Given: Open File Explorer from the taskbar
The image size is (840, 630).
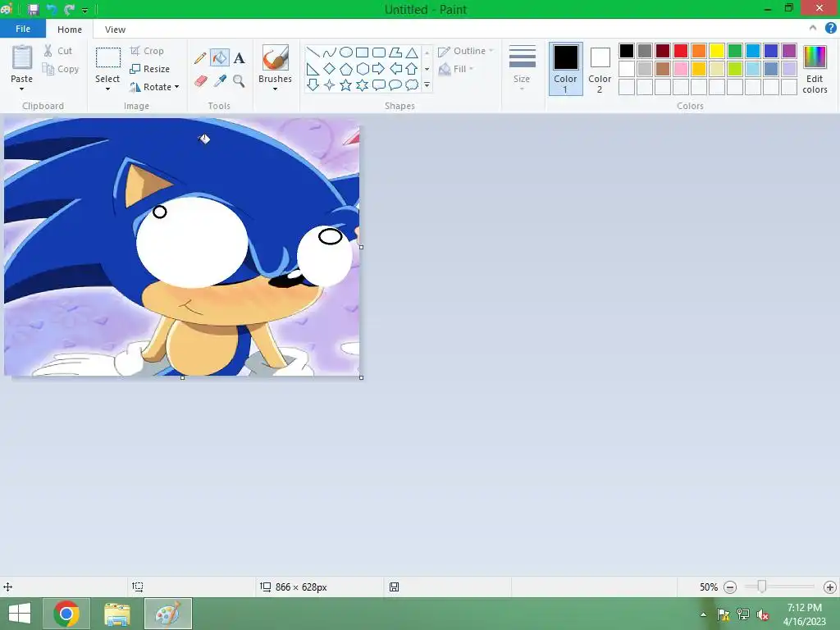Looking at the screenshot, I should [117, 614].
